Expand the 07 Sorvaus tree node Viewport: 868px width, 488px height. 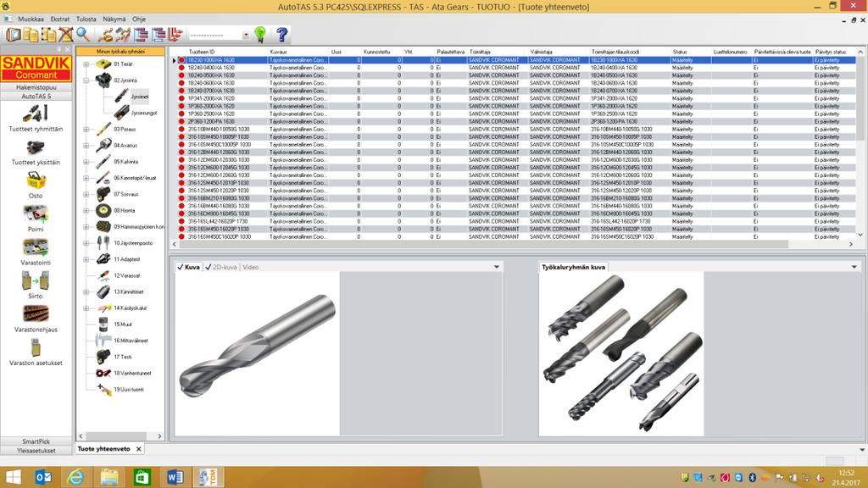click(86, 194)
